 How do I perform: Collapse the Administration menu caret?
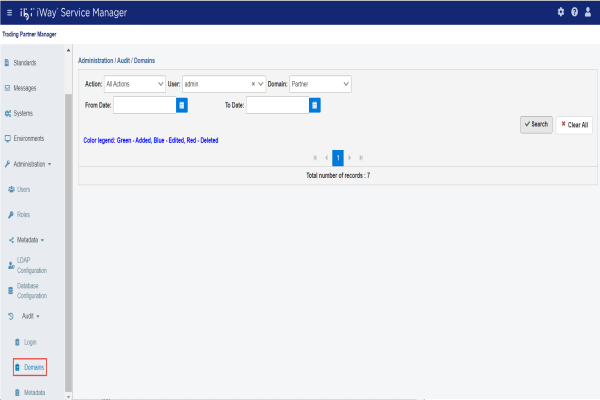coord(49,164)
